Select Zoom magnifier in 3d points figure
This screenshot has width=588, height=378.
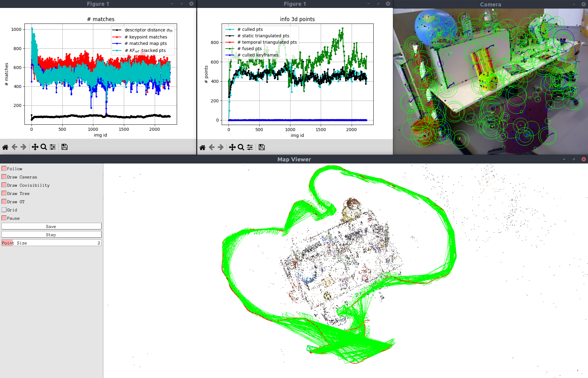[x=241, y=147]
